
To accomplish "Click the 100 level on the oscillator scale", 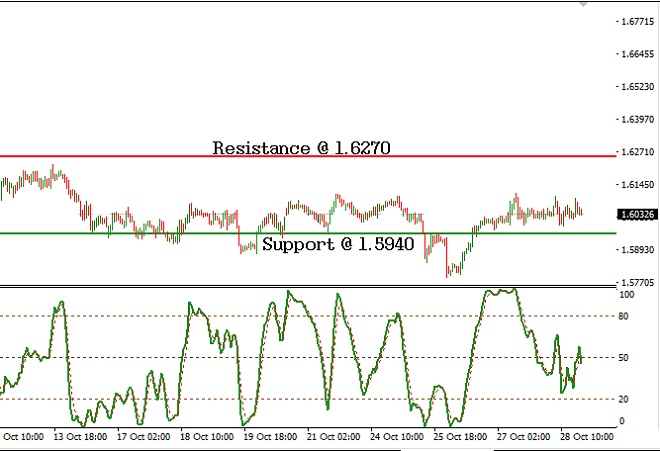I will [626, 295].
